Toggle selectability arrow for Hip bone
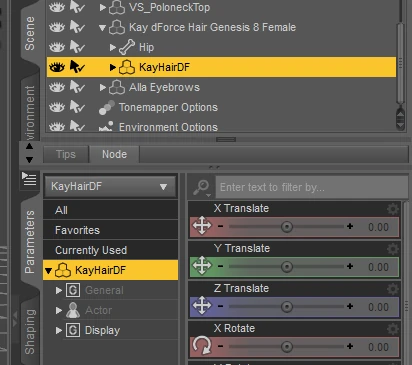 (77, 47)
